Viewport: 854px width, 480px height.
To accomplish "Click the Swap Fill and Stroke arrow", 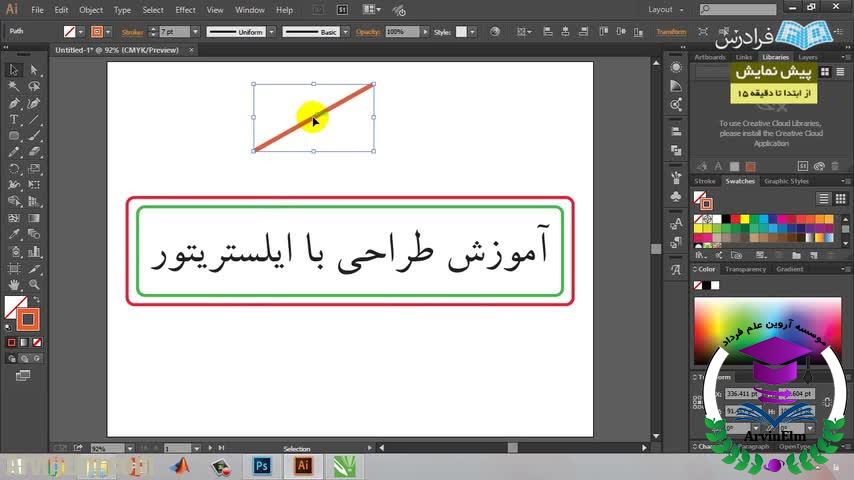I will click(36, 300).
